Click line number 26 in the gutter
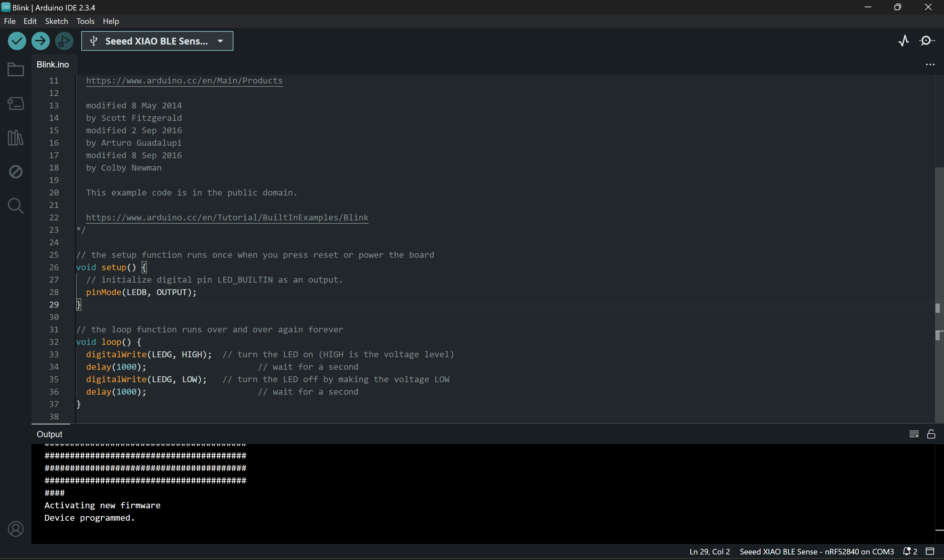The width and height of the screenshot is (944, 560). click(54, 268)
